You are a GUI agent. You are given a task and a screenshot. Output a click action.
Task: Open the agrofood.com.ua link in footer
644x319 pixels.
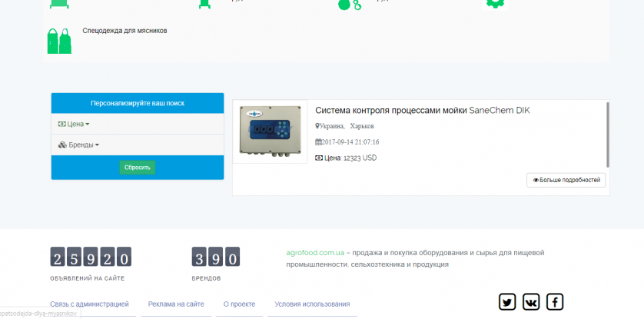[315, 252]
